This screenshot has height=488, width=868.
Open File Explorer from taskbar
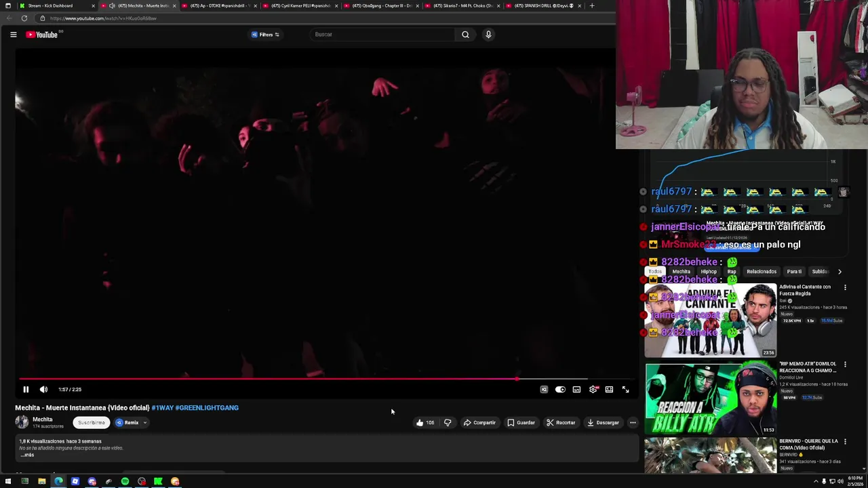click(41, 482)
